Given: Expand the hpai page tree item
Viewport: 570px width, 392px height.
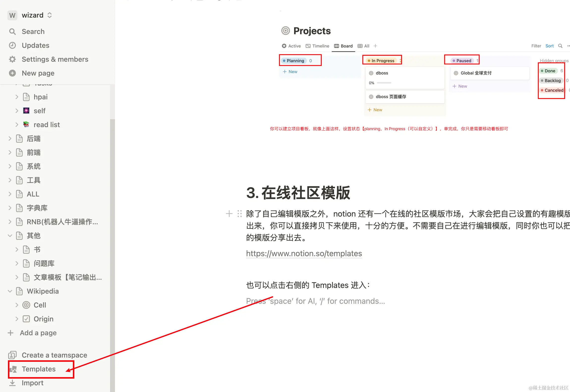Looking at the screenshot, I should pyautogui.click(x=17, y=97).
